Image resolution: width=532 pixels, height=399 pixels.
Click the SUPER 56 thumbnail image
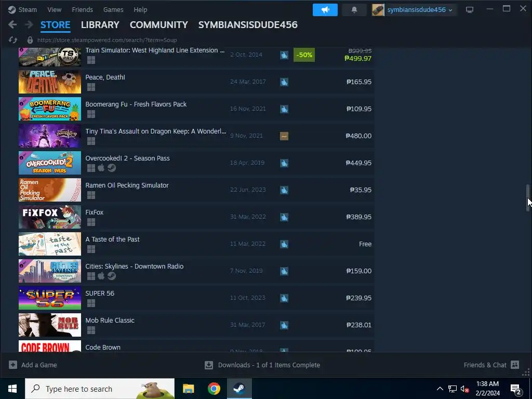click(x=50, y=298)
